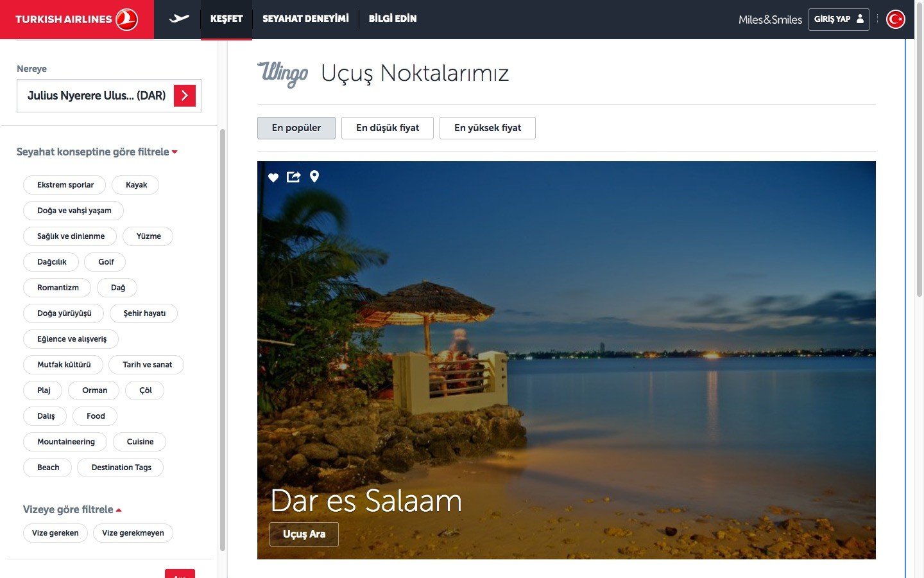Click the Turkish Airlines logo
Image resolution: width=924 pixels, height=578 pixels.
[x=76, y=19]
